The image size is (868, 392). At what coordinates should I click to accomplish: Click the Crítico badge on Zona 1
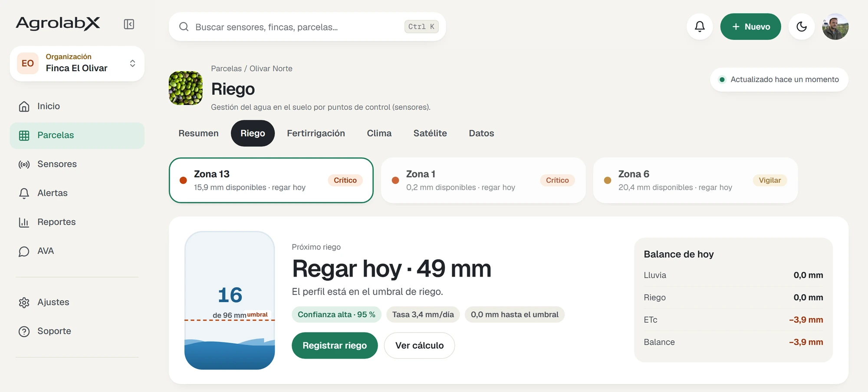557,180
